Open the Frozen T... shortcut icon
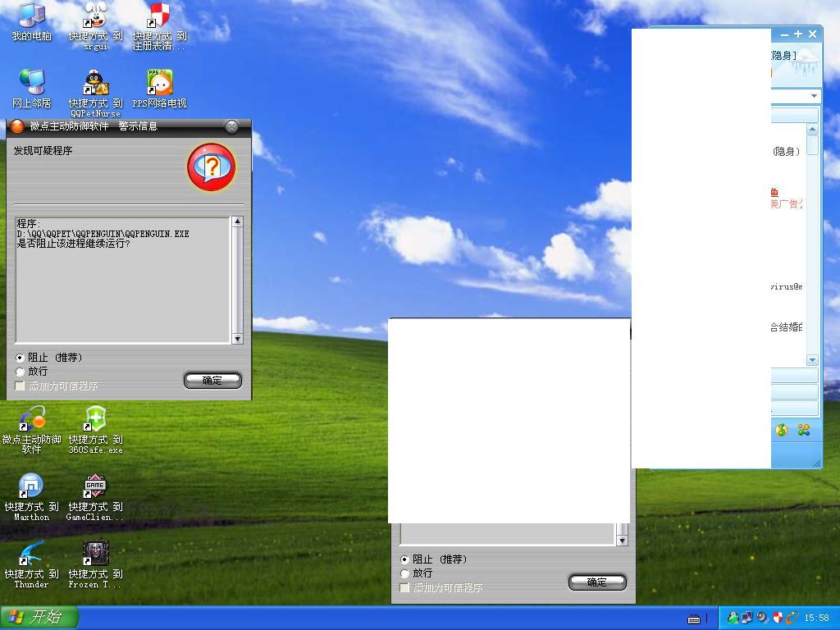The width and height of the screenshot is (840, 630). pos(95,564)
